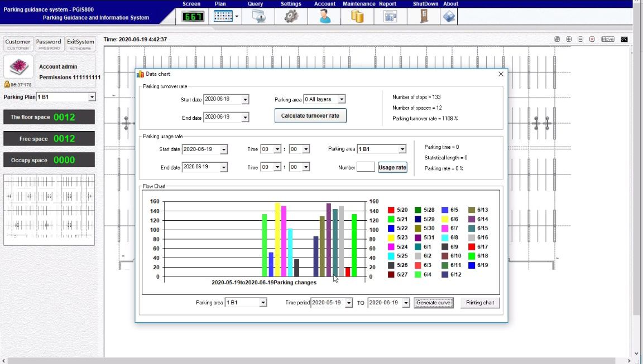Open turnover rate Parking area All layers dropdown

coord(342,99)
